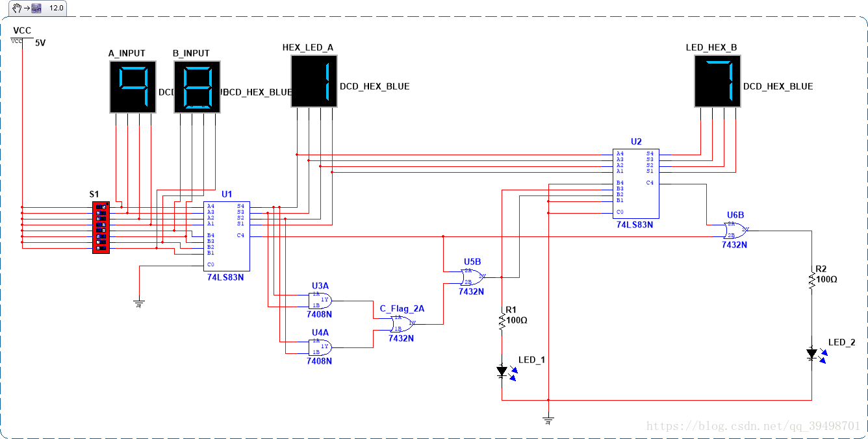Toggle S1 switch wired to U1 pin B2
This screenshot has width=868, height=439.
[101, 242]
